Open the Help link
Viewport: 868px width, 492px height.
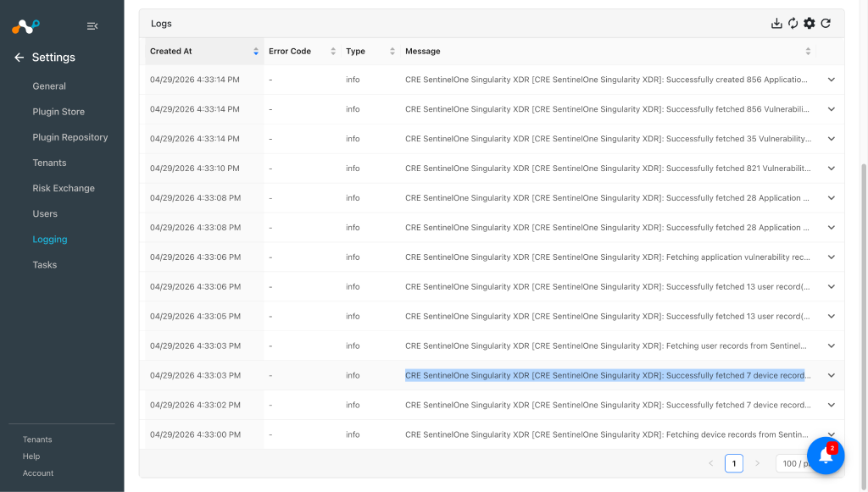(x=31, y=456)
